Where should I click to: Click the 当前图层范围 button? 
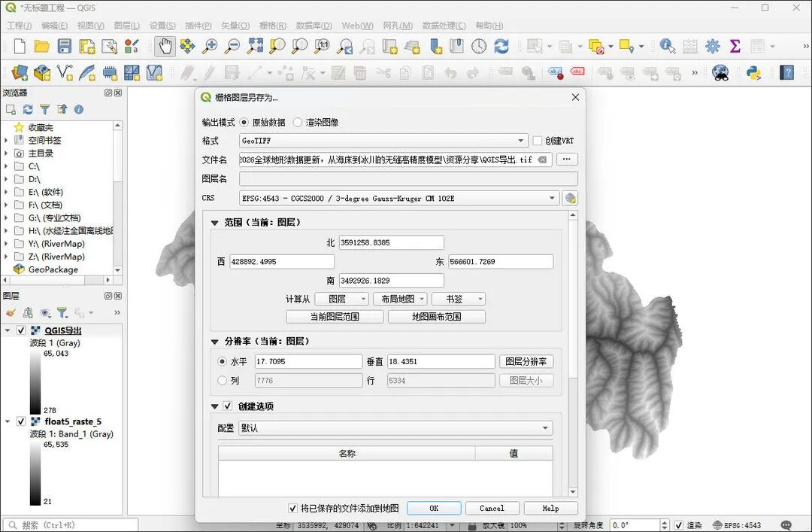coord(335,317)
